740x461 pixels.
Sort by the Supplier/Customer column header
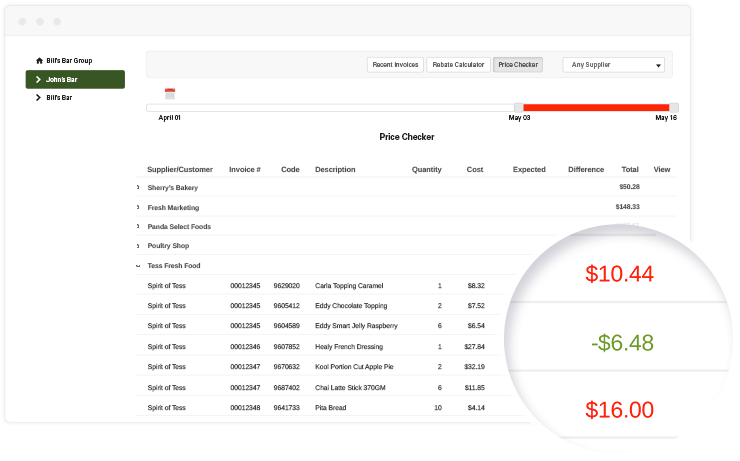pyautogui.click(x=180, y=170)
